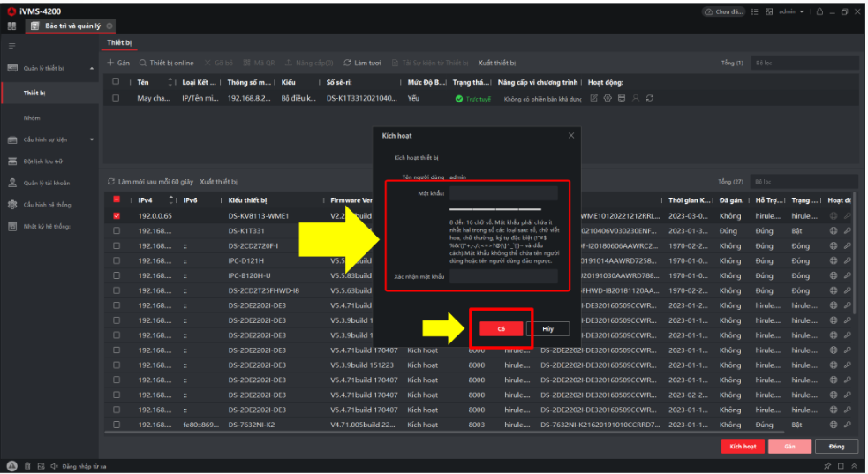Switch to the Bảo trì và quản lý tab

pos(72,26)
